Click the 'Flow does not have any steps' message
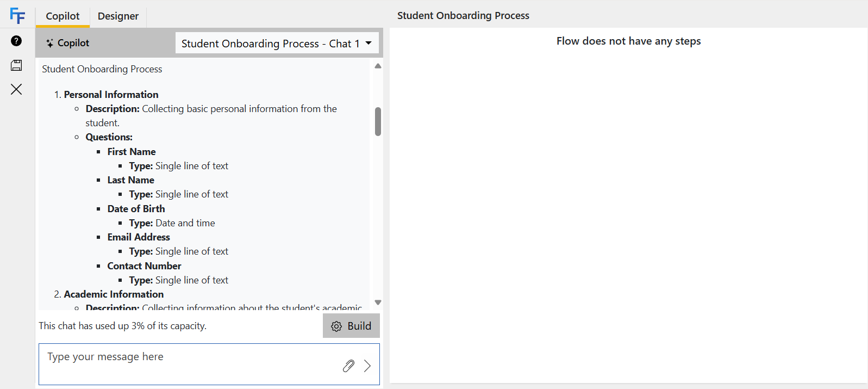Viewport: 868px width, 389px height. [628, 41]
